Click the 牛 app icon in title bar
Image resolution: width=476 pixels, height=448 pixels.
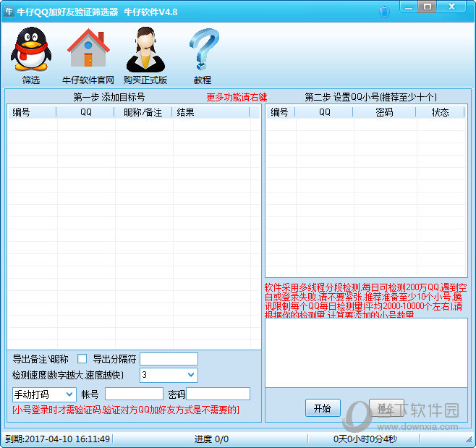click(x=9, y=12)
